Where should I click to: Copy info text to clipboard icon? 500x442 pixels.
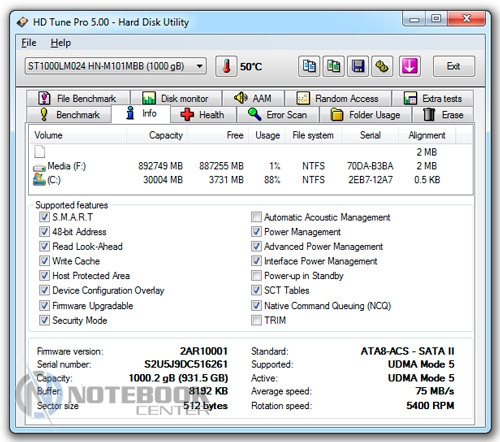309,66
